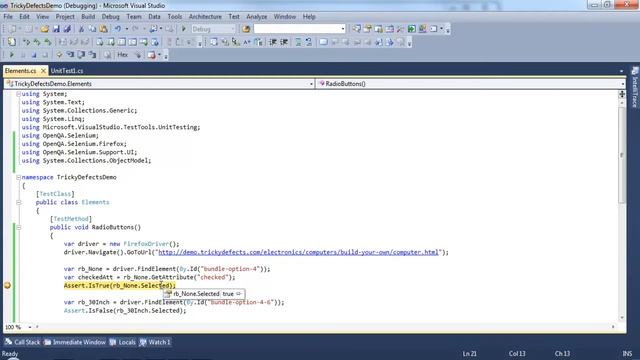Open the Breakpoints window icon
Screen dimensions: 640x360
point(151,55)
